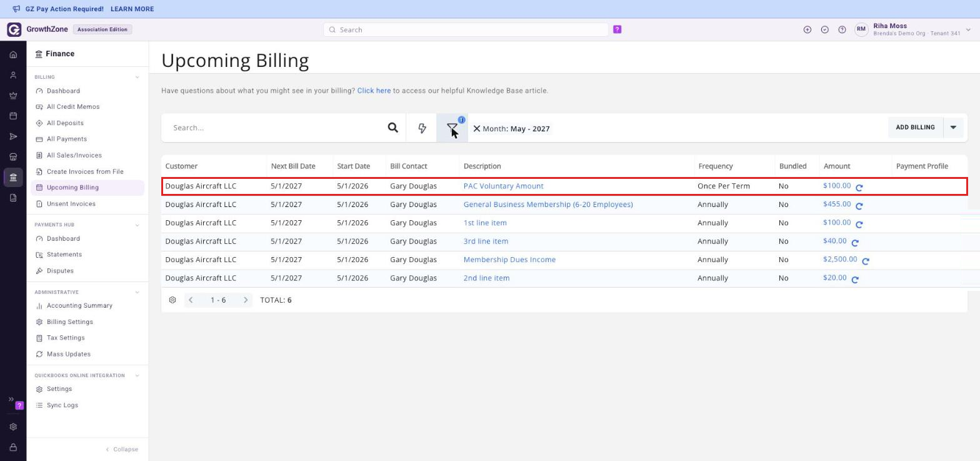Select the Finance bank icon in left rail

(13, 178)
